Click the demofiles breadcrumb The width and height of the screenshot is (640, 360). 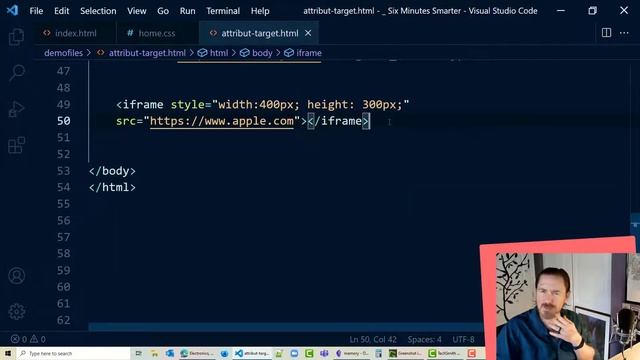[63, 53]
